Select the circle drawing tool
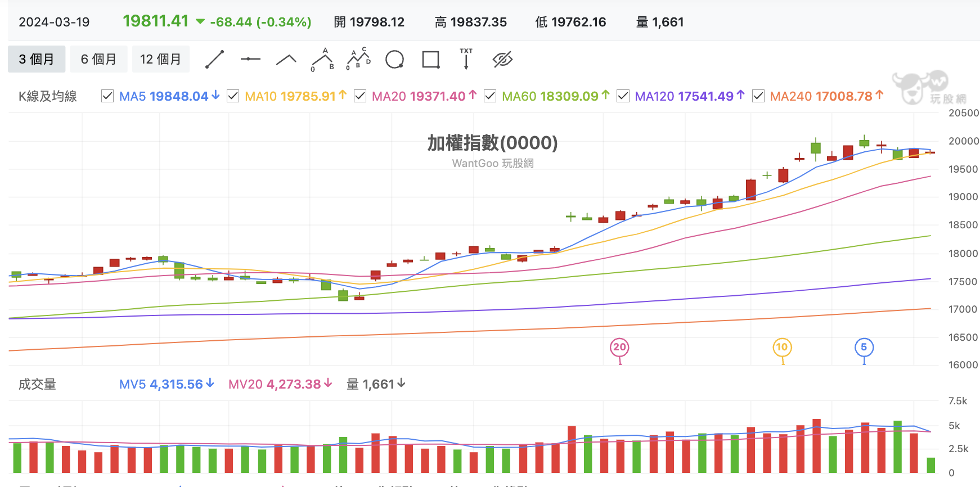This screenshot has width=980, height=487. coord(394,59)
